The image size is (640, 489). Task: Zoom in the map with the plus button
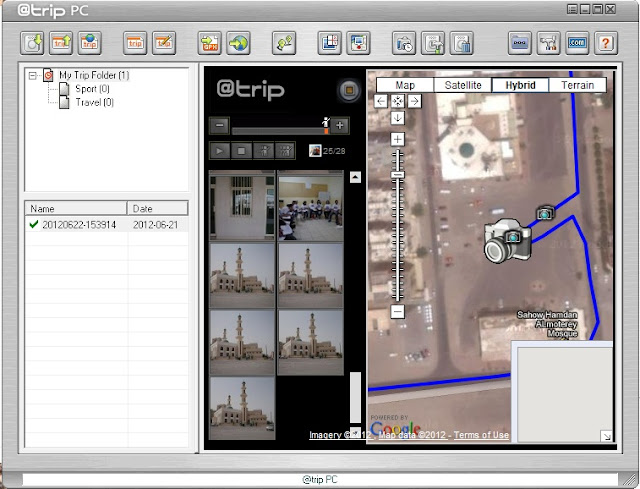click(x=398, y=140)
